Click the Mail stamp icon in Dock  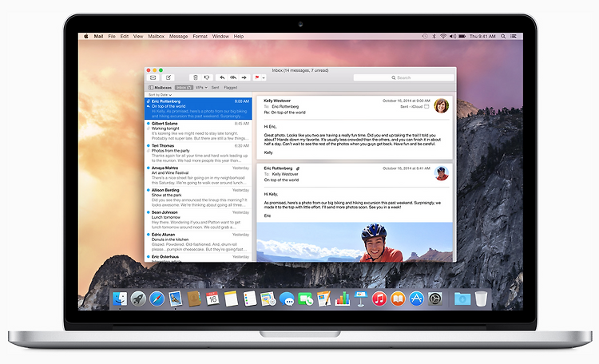click(x=176, y=299)
